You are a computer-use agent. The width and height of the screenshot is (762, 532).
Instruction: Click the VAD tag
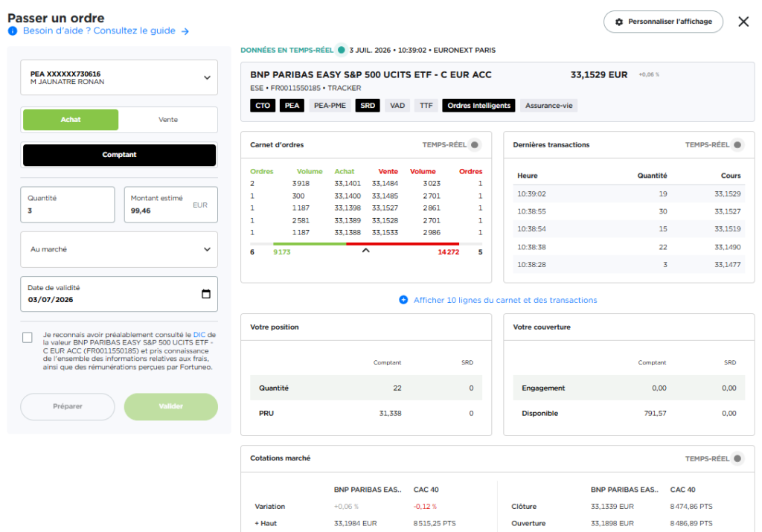[x=397, y=106]
